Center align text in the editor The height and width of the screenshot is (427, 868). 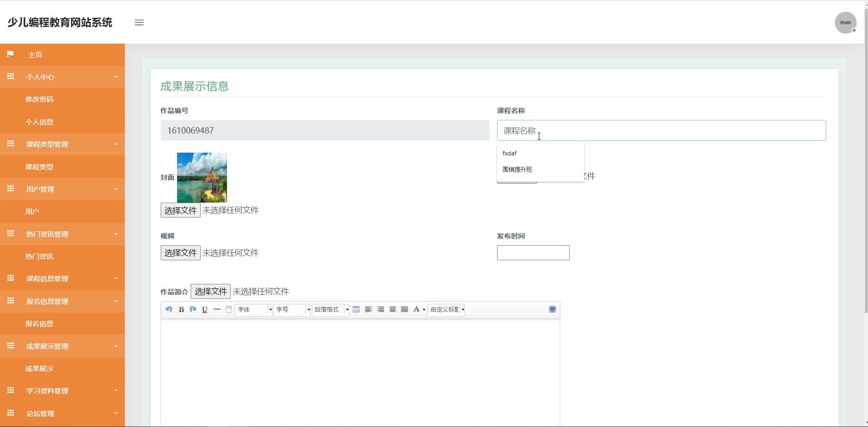pyautogui.click(x=393, y=309)
